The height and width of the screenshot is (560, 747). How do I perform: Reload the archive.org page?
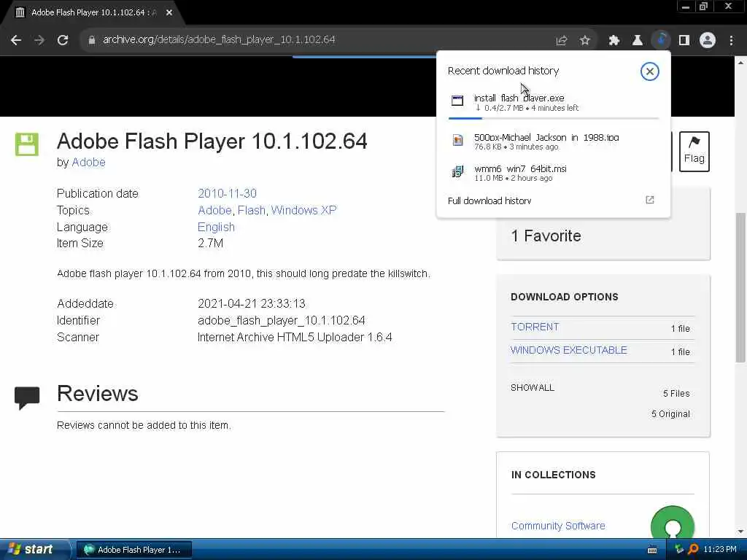[x=63, y=40]
